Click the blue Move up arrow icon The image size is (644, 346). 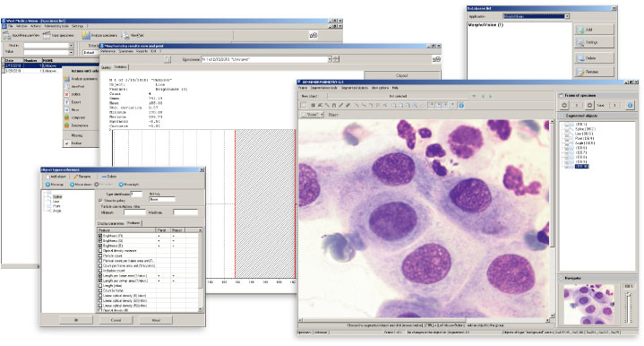(x=47, y=185)
